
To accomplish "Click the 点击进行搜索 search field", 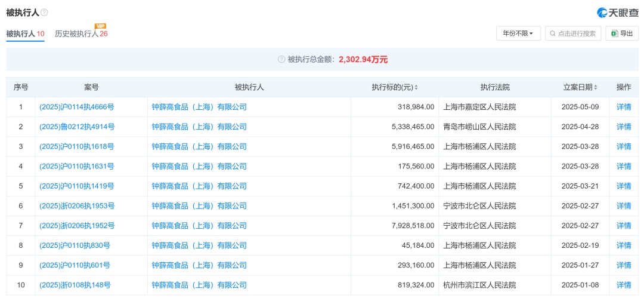I will 577,33.
